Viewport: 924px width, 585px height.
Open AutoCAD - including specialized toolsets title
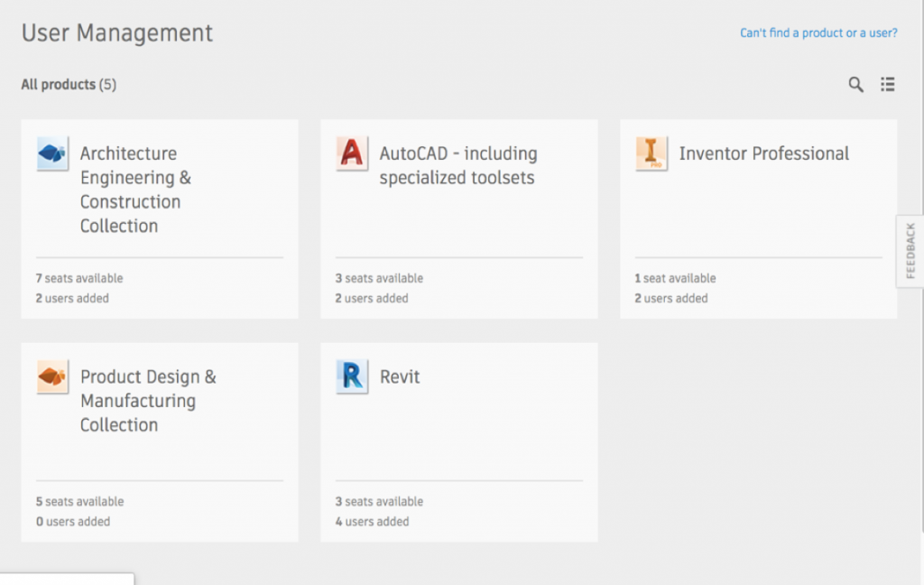pyautogui.click(x=457, y=165)
